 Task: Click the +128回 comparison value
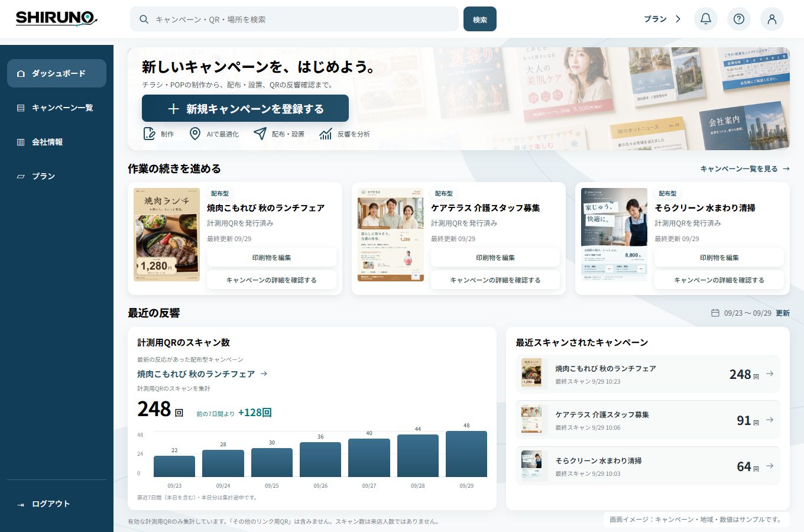point(255,412)
